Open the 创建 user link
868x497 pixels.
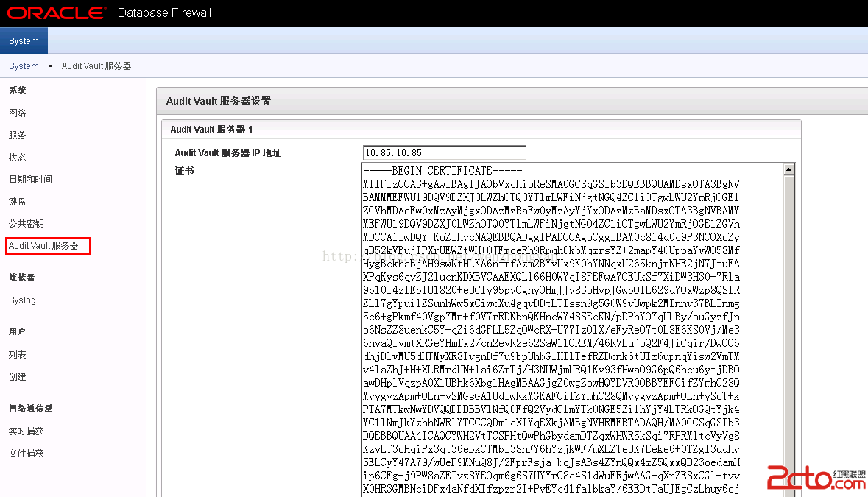pos(17,377)
